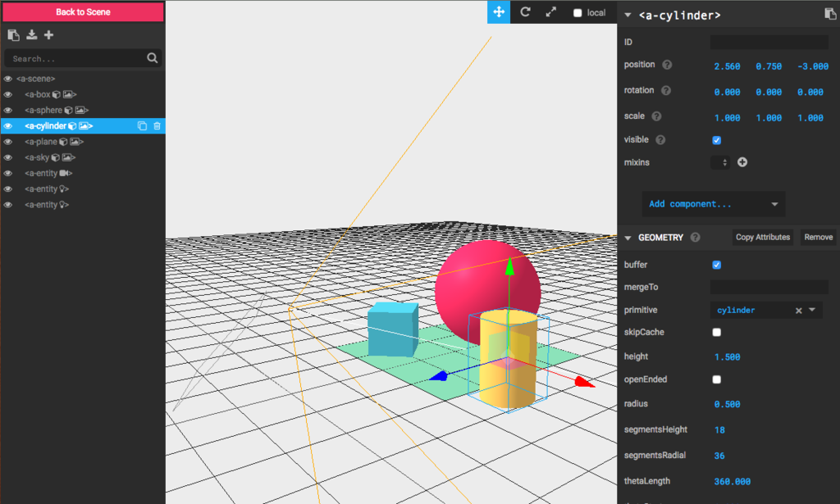
Task: Click thetaLength value 360.000
Action: pos(732,482)
